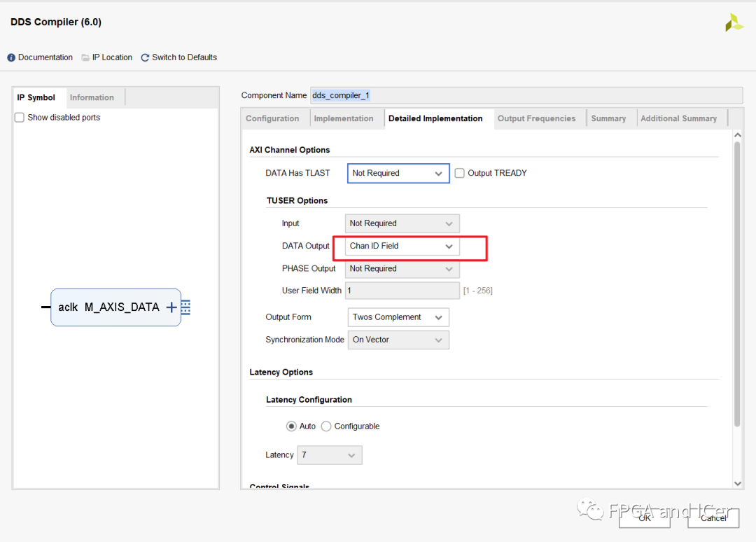This screenshot has width=756, height=542.
Task: Click the M_AXIS_DATA bus interface icon
Action: click(185, 307)
